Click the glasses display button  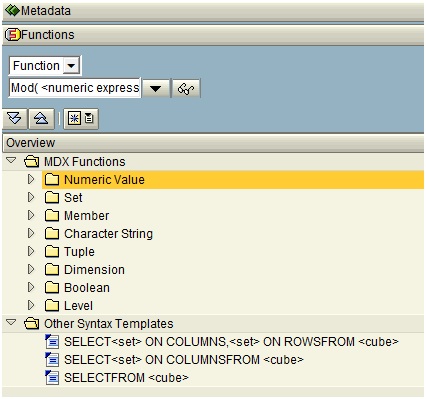coord(186,89)
